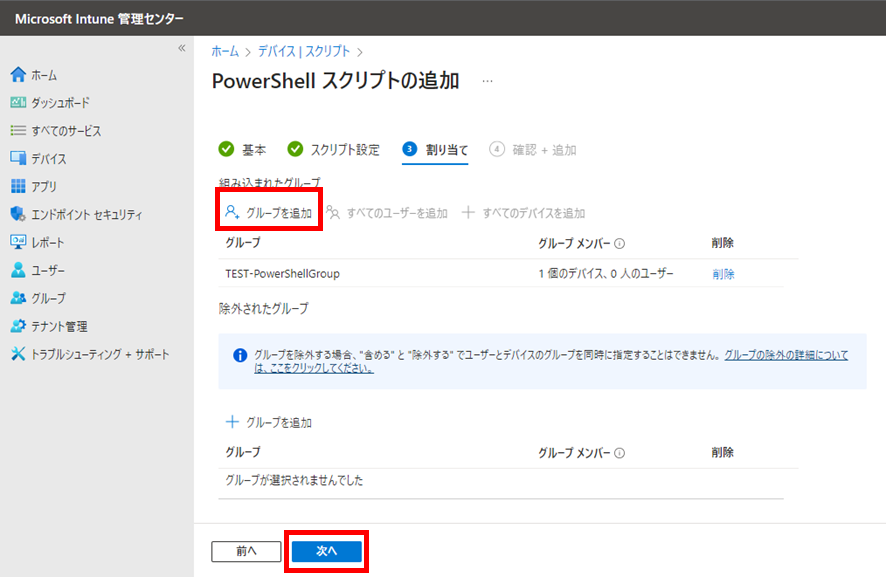The height and width of the screenshot is (577, 886).
Task: Click the 除外されたグループ heading
Action: coord(263,309)
